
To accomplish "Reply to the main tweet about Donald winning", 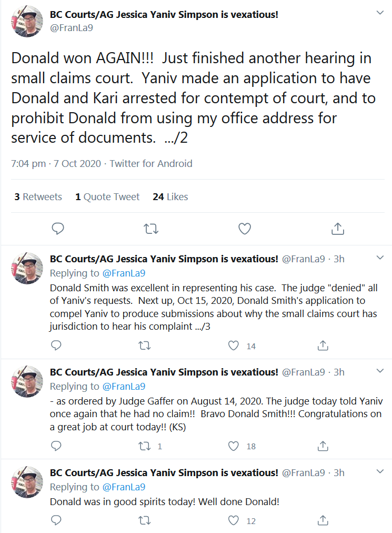I will click(x=58, y=229).
